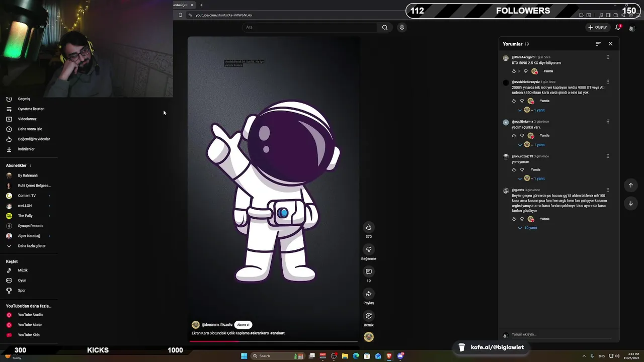Image resolution: width=644 pixels, height=362 pixels.
Task: Click the comments icon showing 19
Action: point(368,271)
